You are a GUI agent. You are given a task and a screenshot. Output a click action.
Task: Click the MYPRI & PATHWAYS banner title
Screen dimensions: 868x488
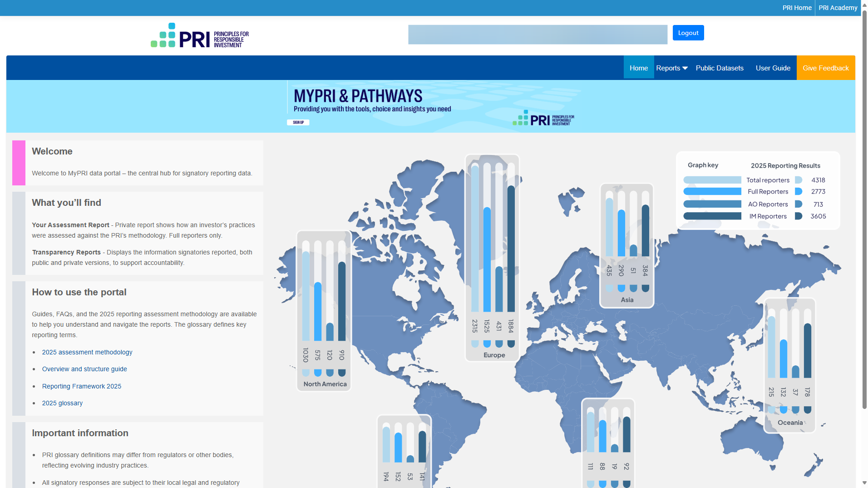click(358, 96)
